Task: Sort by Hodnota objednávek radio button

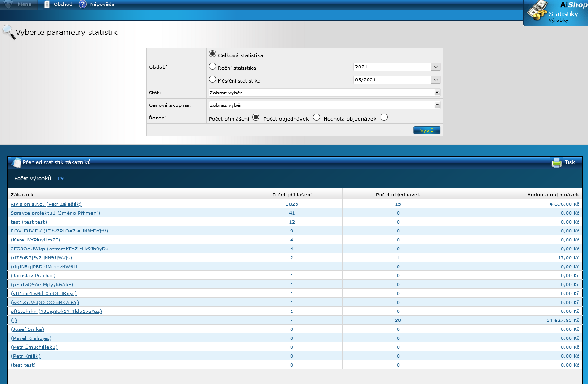Action: (384, 118)
